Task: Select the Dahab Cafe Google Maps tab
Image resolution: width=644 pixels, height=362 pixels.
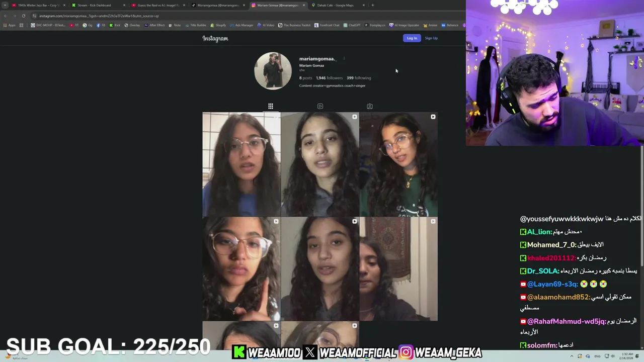Action: (x=335, y=5)
